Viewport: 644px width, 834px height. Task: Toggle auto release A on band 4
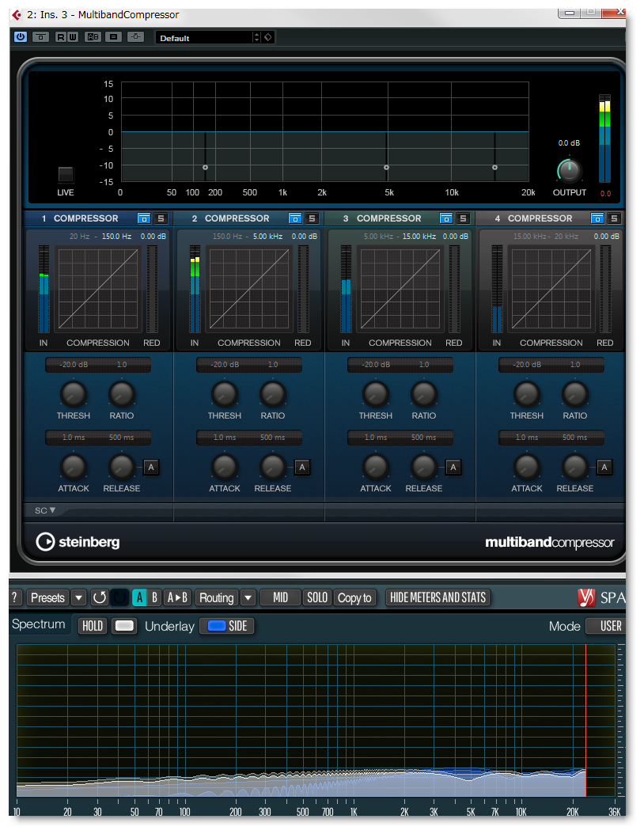click(x=604, y=467)
